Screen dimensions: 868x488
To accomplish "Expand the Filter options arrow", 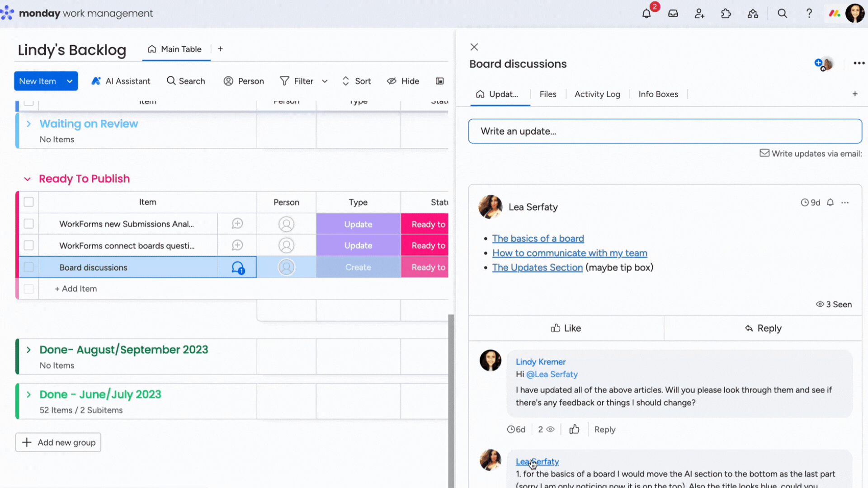I will [325, 81].
